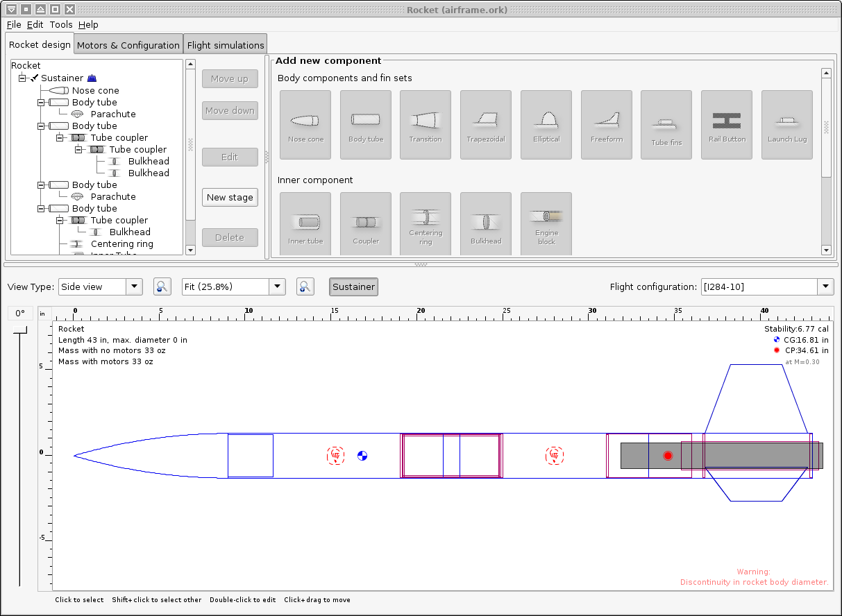The width and height of the screenshot is (842, 616).
Task: Click the Sustainer stage weight icon
Action: (92, 78)
